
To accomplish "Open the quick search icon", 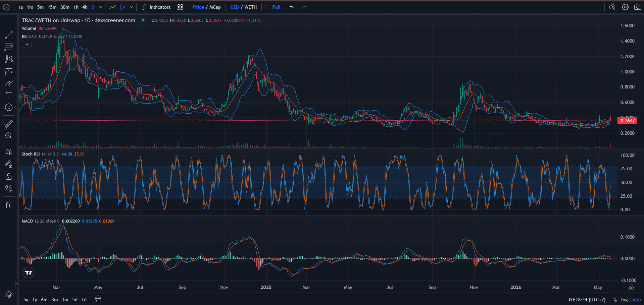I will (612, 7).
